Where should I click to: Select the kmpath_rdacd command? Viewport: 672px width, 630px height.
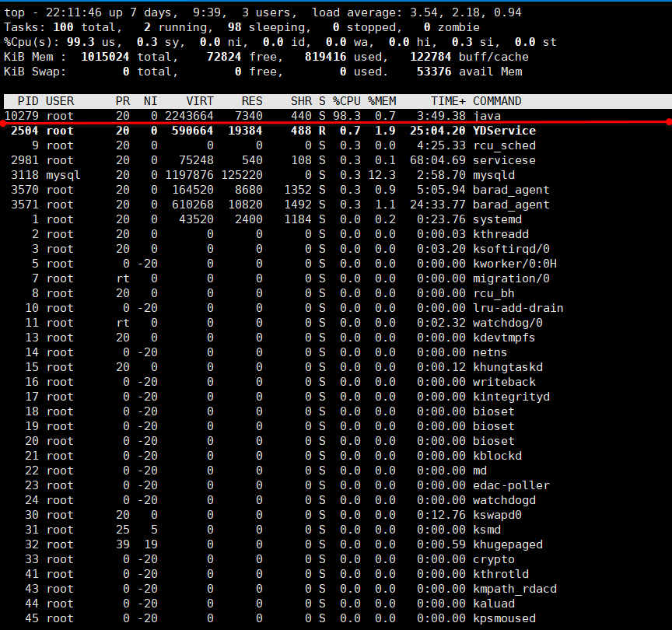tap(515, 590)
